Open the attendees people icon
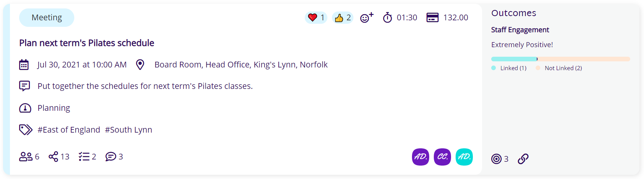 [26, 157]
